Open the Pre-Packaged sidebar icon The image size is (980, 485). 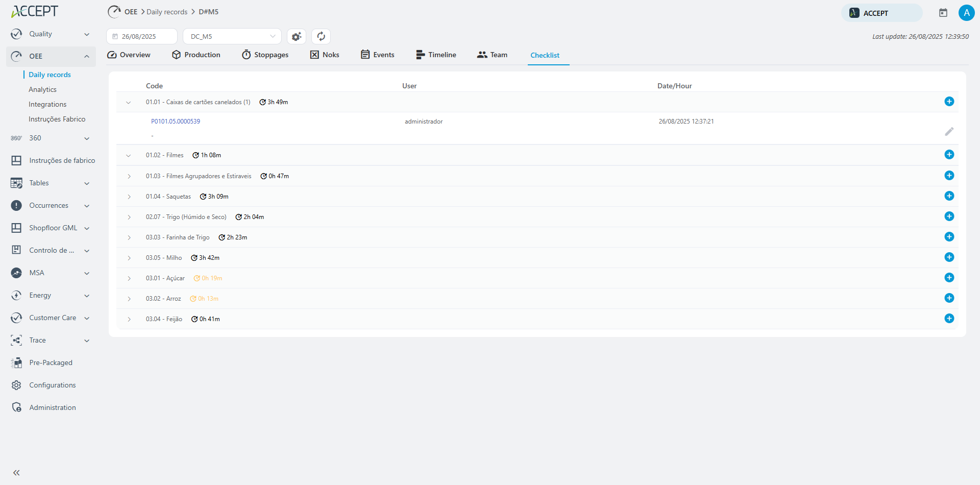point(17,362)
